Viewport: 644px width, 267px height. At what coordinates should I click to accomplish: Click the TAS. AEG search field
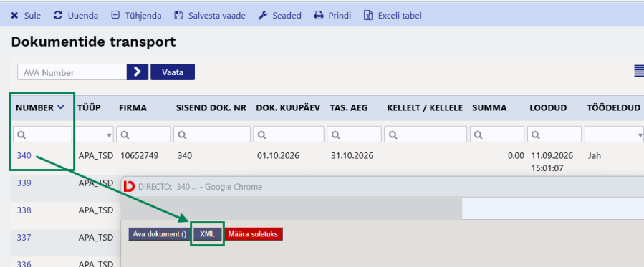point(354,135)
